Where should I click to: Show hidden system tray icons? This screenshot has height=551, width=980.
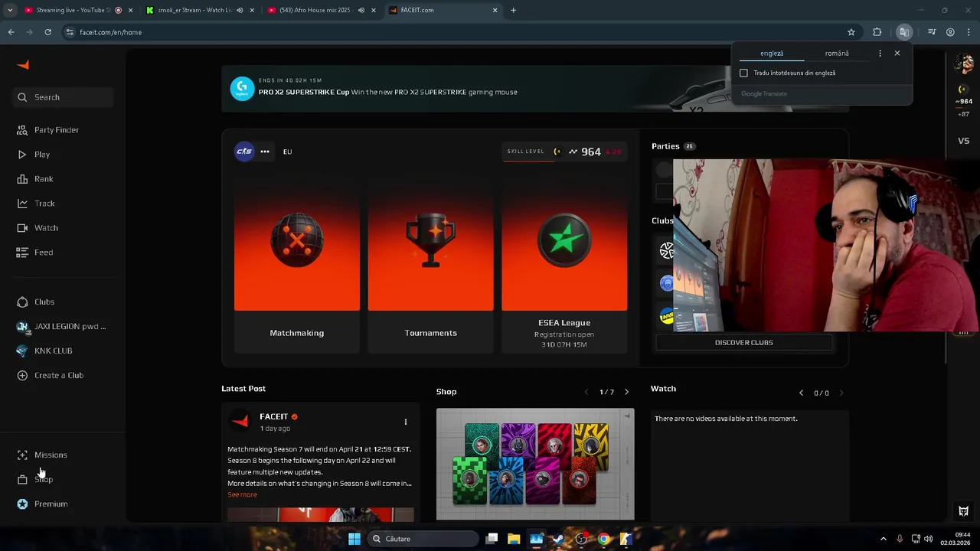883,539
